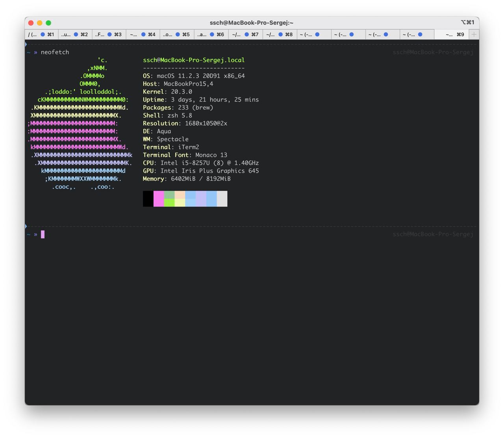
Task: Click the Uptime line 3 days, 21 hours
Action: [201, 100]
